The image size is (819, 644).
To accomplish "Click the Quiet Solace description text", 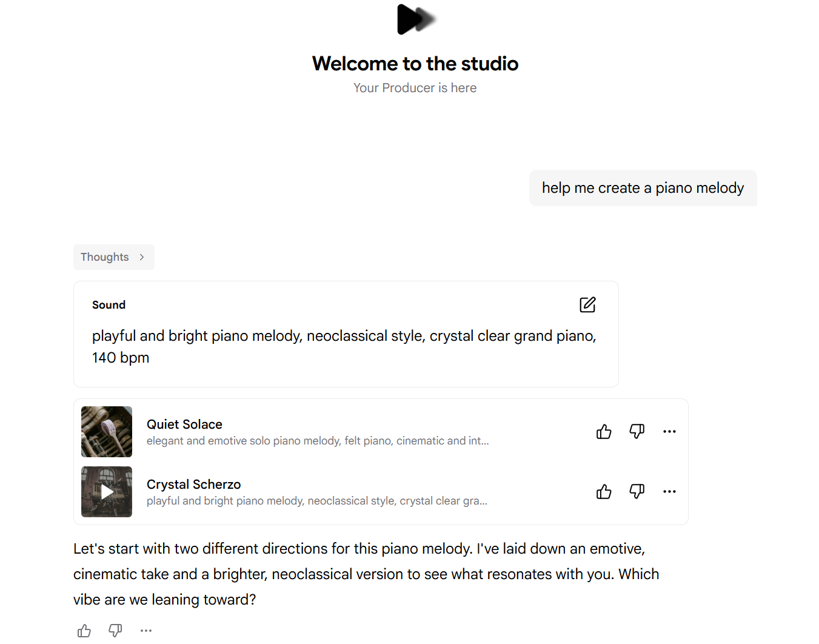I will point(318,441).
